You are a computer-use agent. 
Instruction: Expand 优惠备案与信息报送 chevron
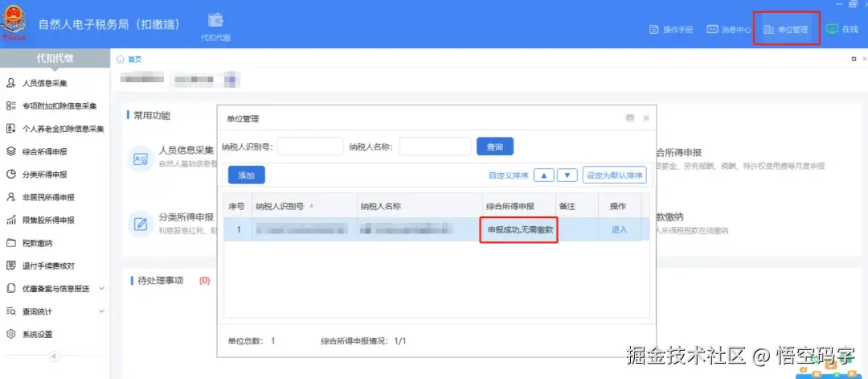(x=102, y=288)
